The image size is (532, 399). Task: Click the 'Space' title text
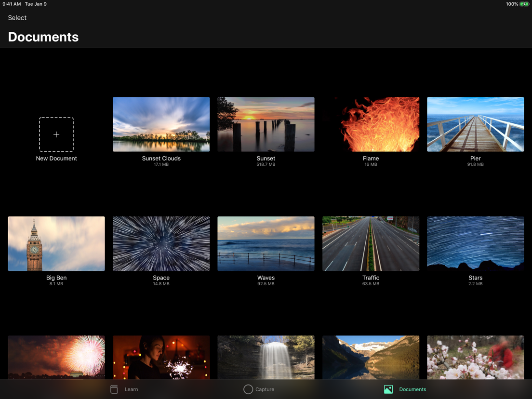pyautogui.click(x=161, y=278)
